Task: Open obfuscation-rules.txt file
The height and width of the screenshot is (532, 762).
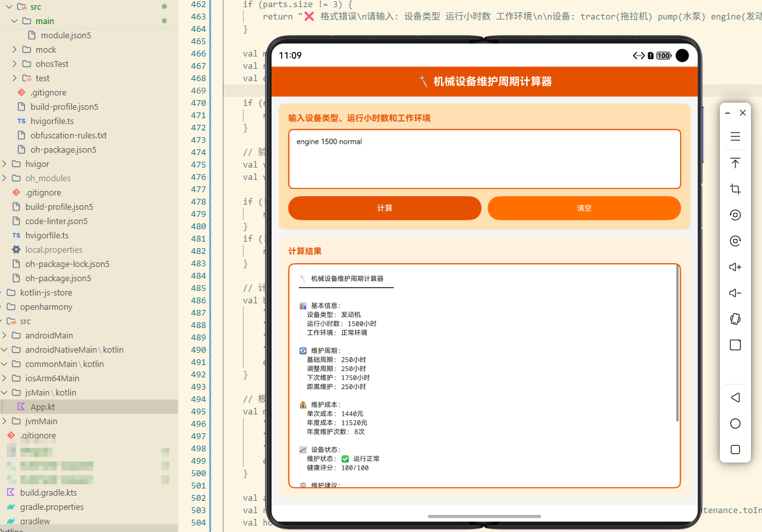Action: [68, 136]
